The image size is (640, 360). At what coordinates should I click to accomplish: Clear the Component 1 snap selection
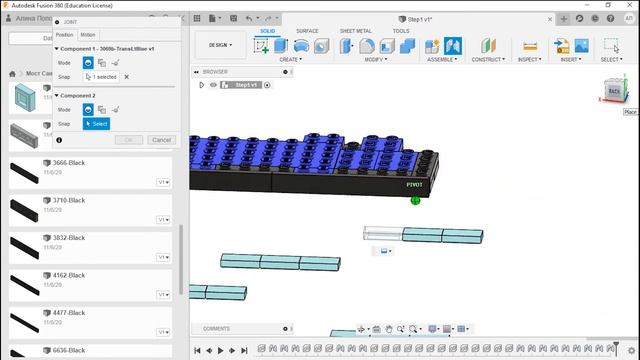point(127,77)
